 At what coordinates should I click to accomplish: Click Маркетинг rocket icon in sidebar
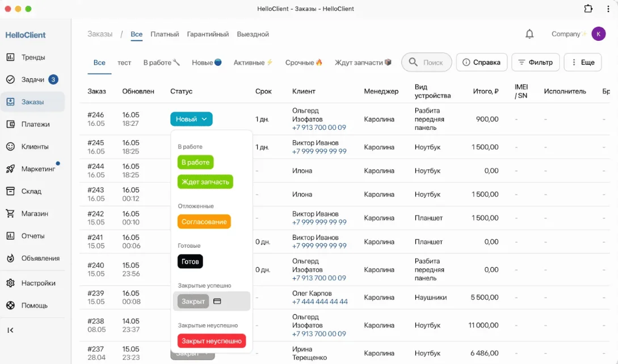[x=10, y=169]
